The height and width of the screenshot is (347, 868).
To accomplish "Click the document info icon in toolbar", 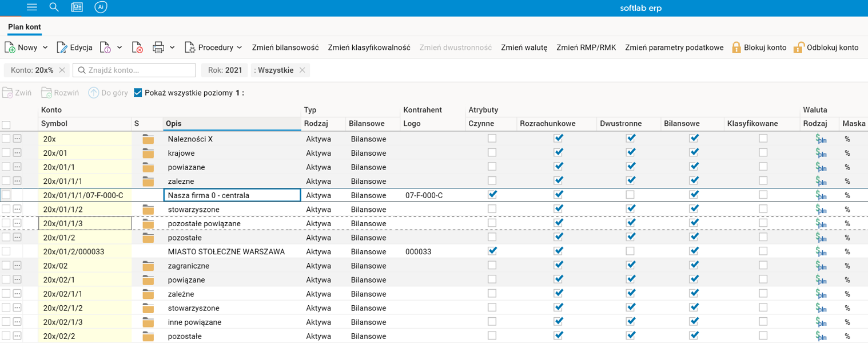I will click(105, 48).
